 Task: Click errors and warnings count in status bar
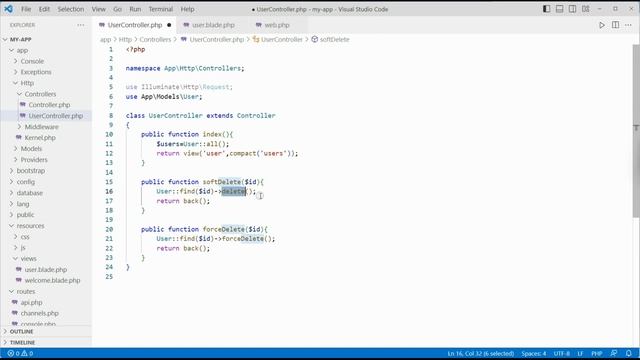(20, 353)
